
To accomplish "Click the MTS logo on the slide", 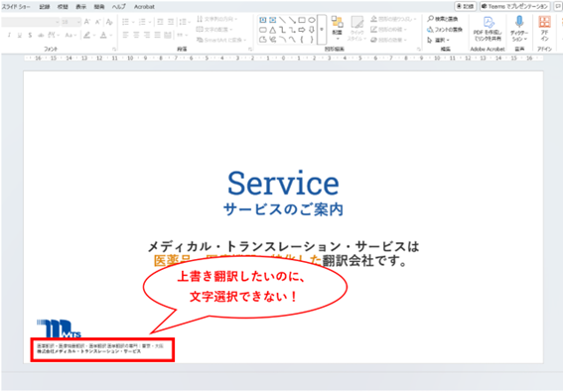I will [x=59, y=328].
